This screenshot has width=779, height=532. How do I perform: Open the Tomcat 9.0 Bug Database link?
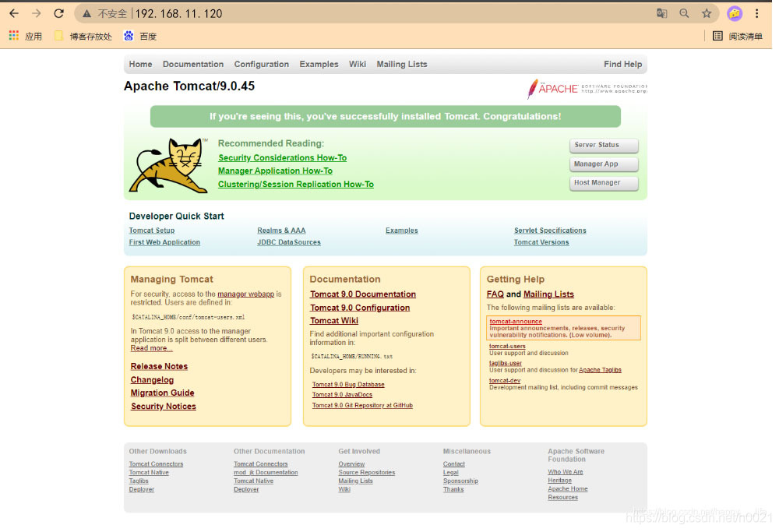coord(347,385)
